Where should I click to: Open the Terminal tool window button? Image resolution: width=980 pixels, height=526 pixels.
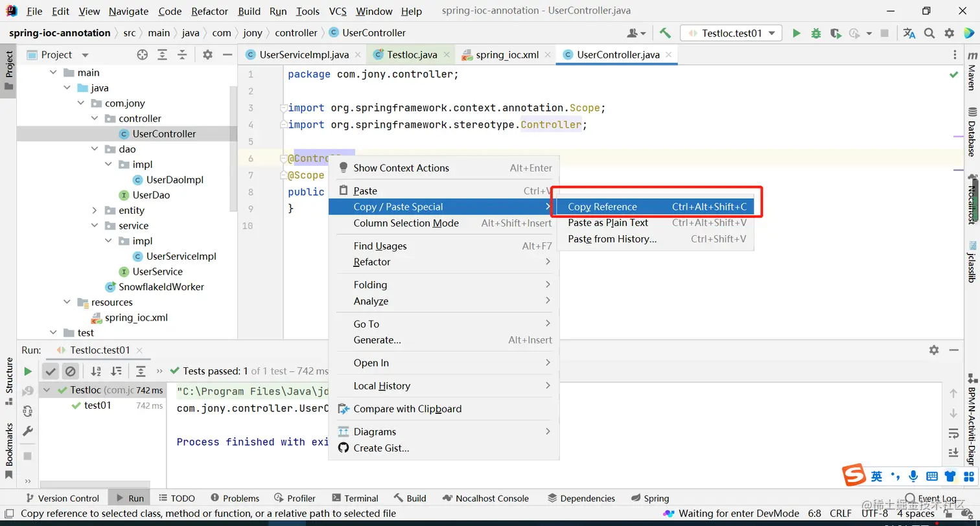pos(355,498)
